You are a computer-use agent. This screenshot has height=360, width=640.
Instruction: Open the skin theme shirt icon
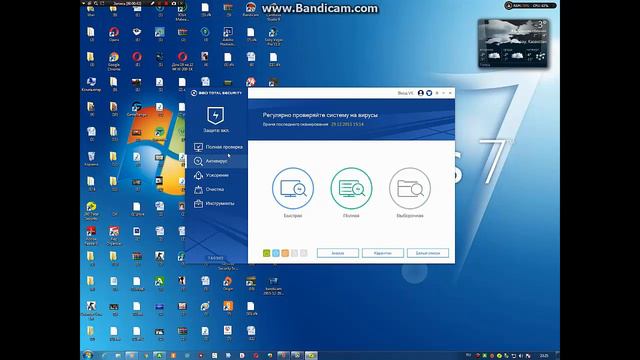click(429, 93)
